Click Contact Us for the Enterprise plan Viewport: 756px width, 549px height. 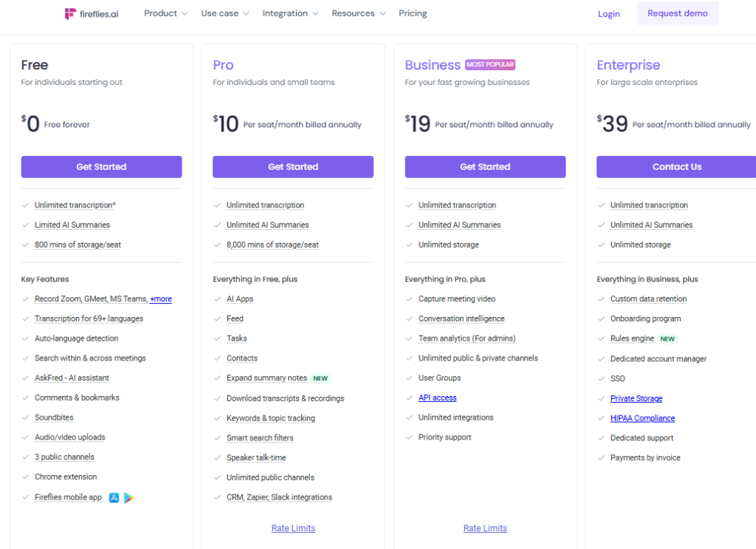coord(676,167)
